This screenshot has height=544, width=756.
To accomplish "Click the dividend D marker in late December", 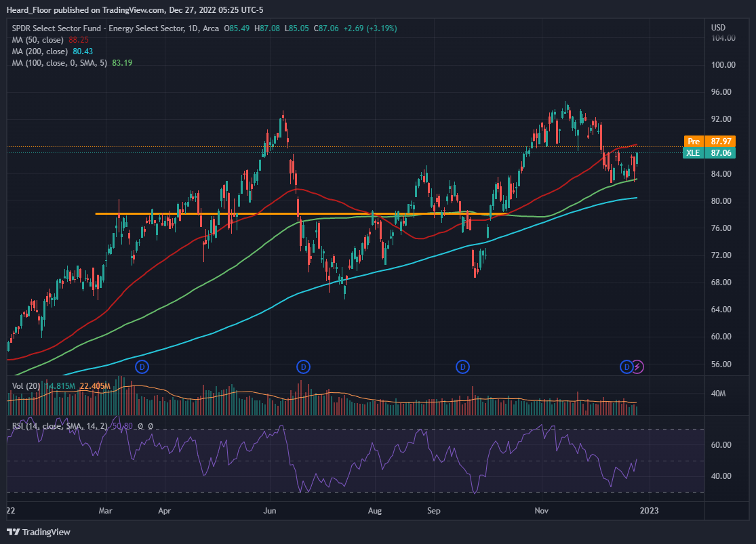I will [626, 367].
